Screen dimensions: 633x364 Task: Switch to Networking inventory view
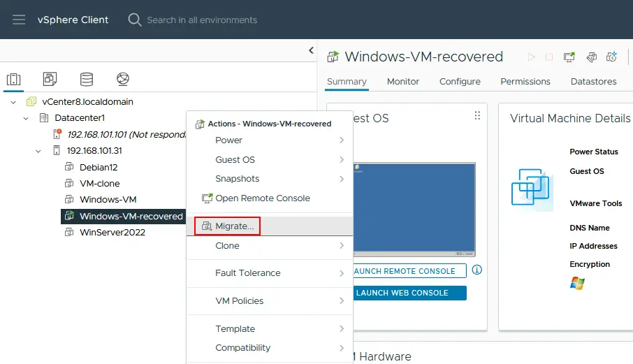tap(123, 79)
